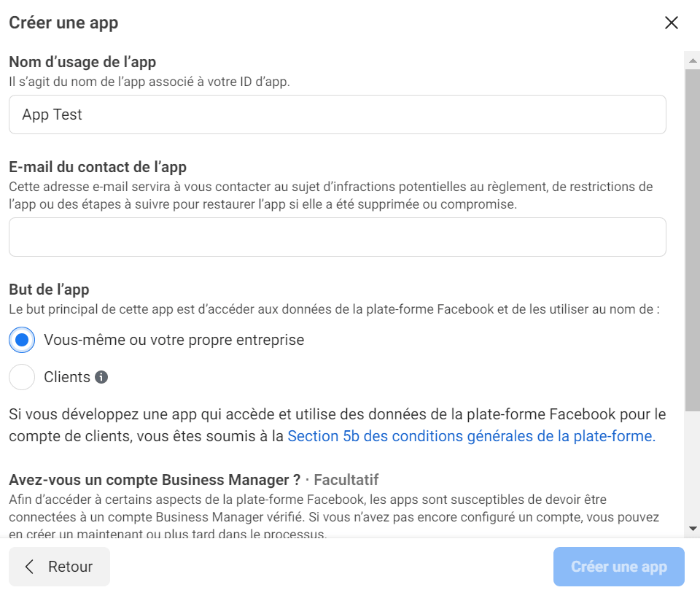Focus the empty contact e-mail field
Viewport: 700px width, 590px height.
click(338, 237)
